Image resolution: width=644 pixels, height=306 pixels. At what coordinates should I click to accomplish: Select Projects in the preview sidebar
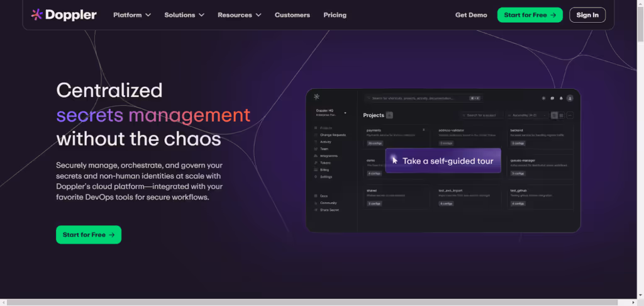click(323, 128)
